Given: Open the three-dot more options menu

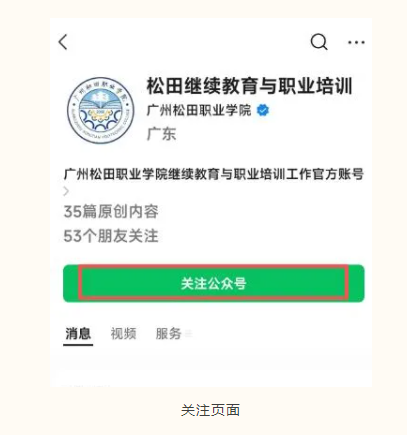Looking at the screenshot, I should pos(356,42).
